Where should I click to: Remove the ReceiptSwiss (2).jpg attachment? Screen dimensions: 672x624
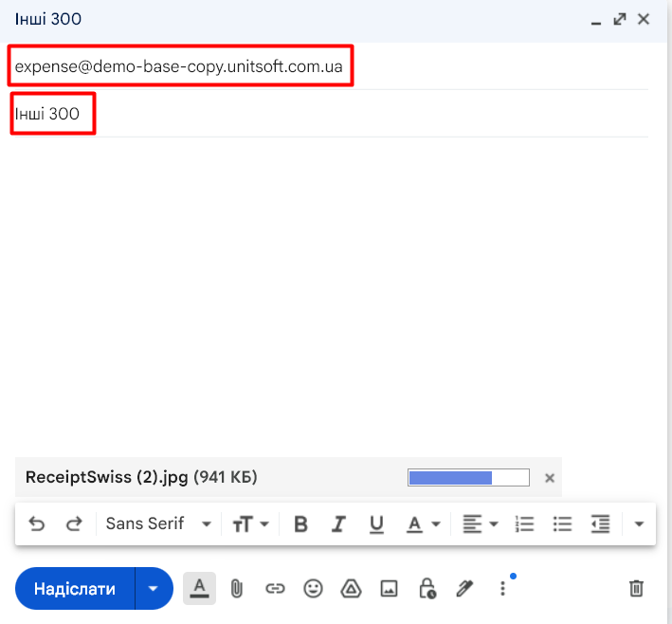point(550,478)
